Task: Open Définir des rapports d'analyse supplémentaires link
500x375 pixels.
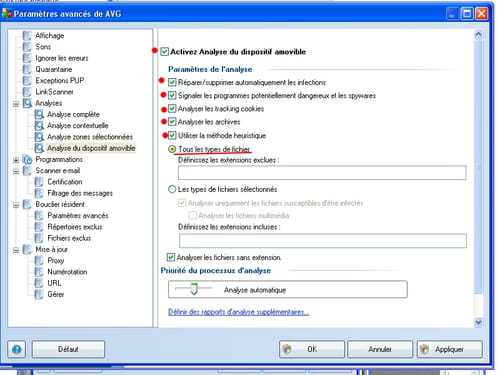Action: click(x=238, y=312)
